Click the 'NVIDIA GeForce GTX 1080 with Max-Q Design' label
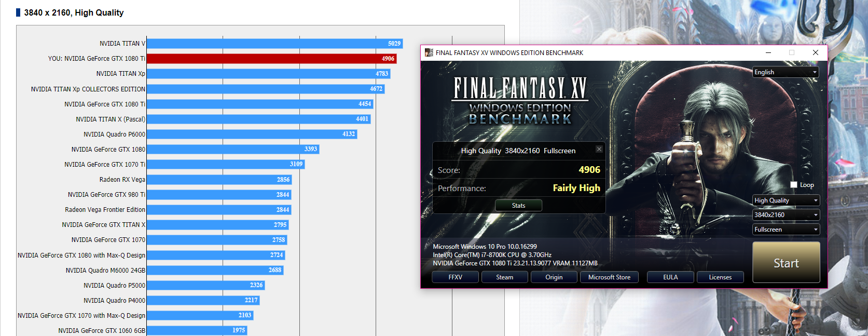868x336 pixels. pyautogui.click(x=81, y=256)
